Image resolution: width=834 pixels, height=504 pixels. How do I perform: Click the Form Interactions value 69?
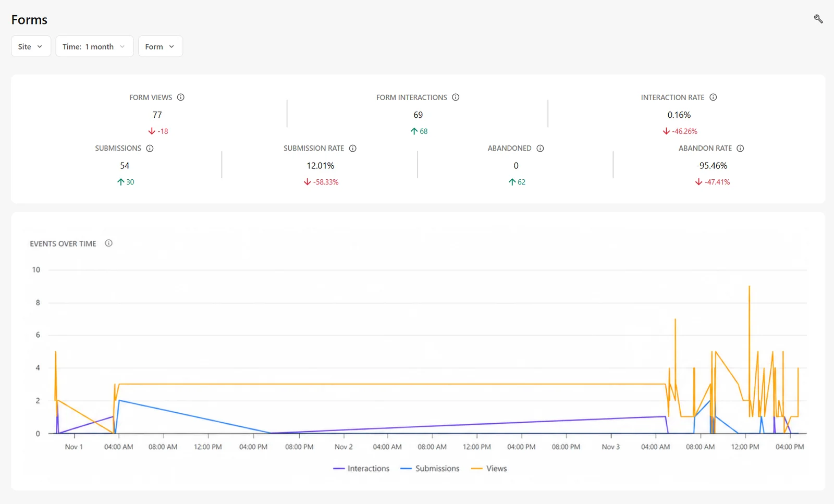tap(418, 115)
